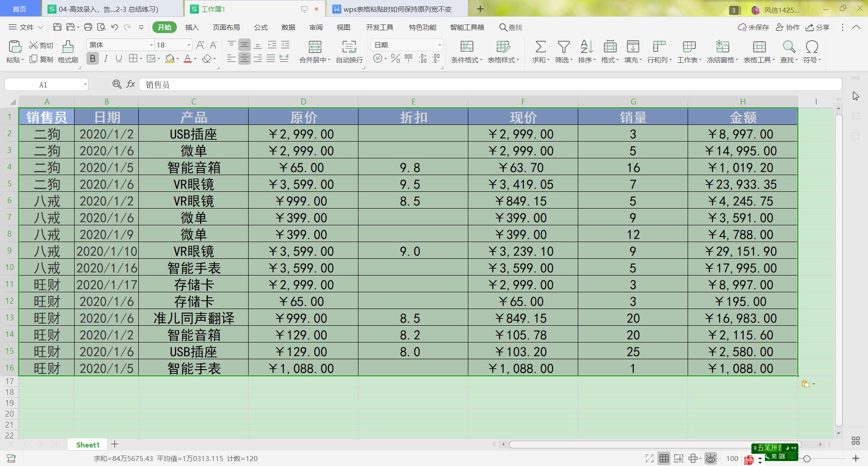The image size is (868, 466).
Task: Click the 未保存 cloud save button
Action: coord(753,27)
